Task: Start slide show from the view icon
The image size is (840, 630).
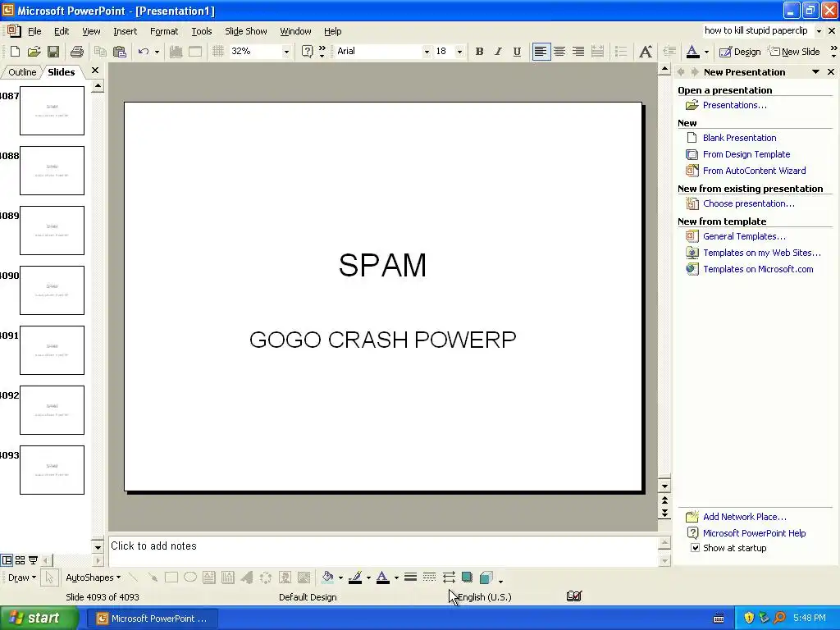Action: (33, 560)
